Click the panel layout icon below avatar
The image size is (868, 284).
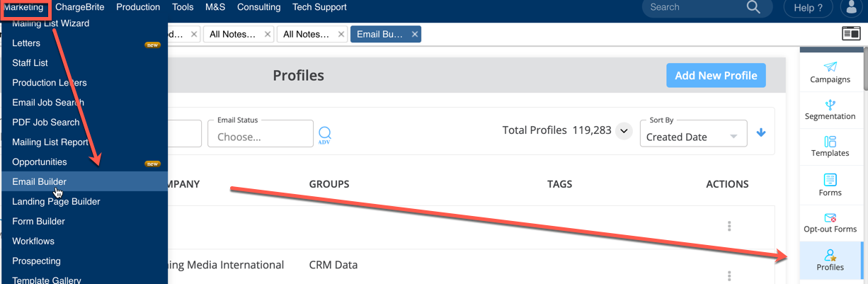coord(851,33)
